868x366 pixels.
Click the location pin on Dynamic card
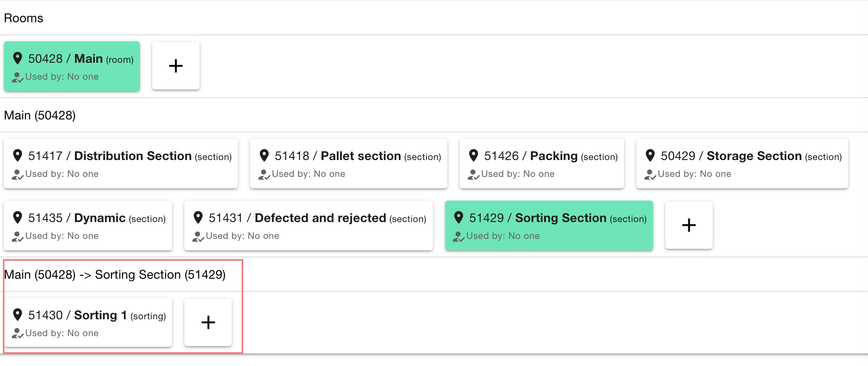coord(18,217)
